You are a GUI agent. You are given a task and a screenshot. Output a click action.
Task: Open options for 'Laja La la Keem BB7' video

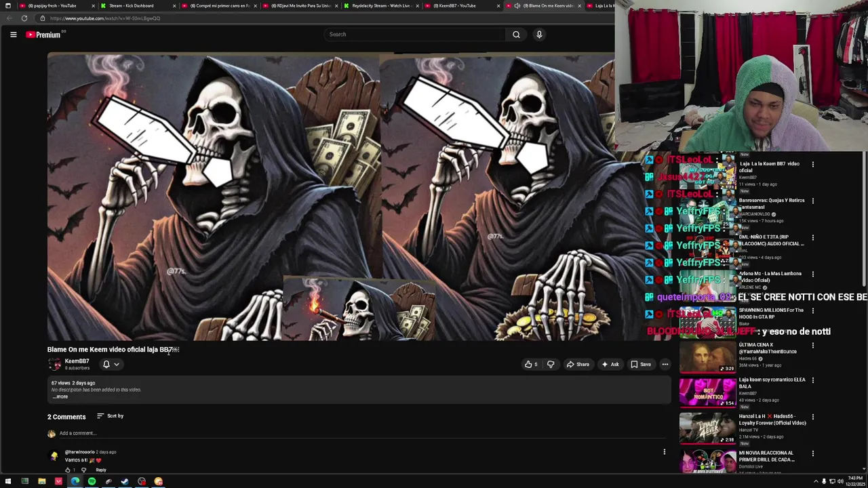[813, 164]
